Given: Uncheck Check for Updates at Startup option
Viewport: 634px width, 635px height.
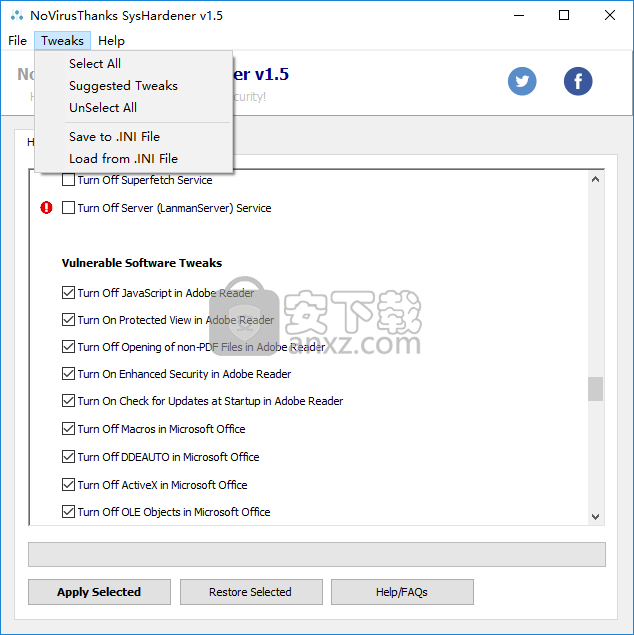Looking at the screenshot, I should (68, 401).
